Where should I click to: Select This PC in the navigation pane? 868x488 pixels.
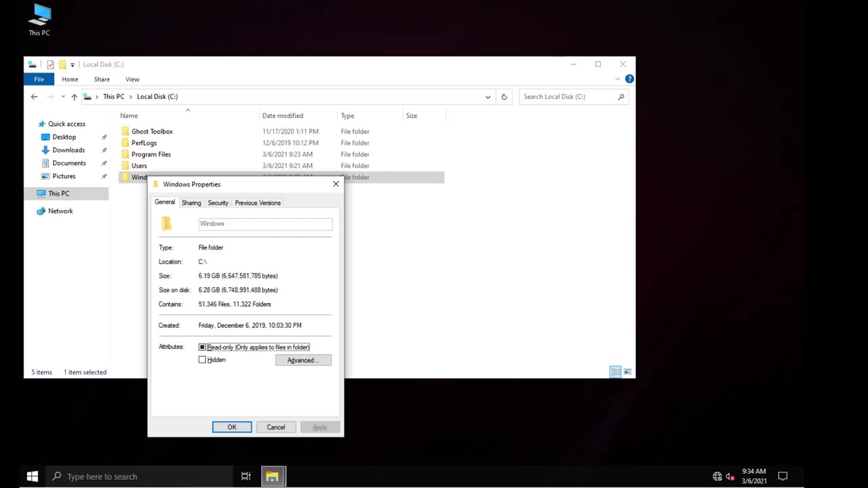[58, 194]
